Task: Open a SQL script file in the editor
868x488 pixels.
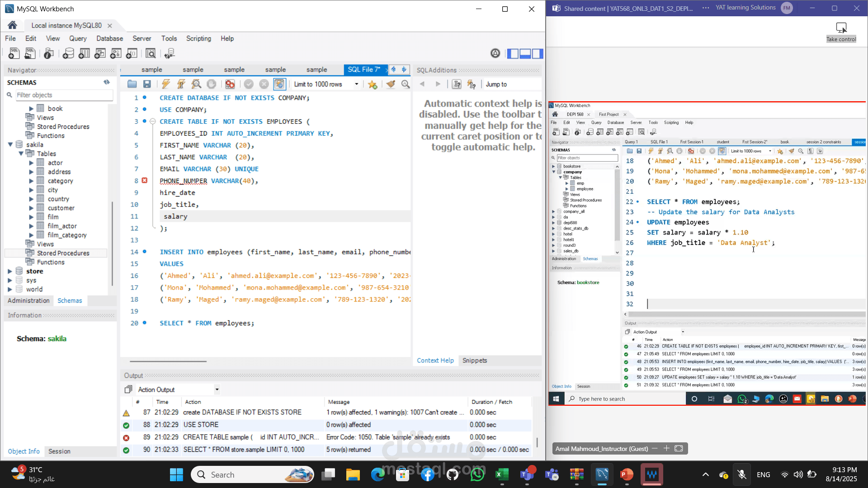Action: 132,84
